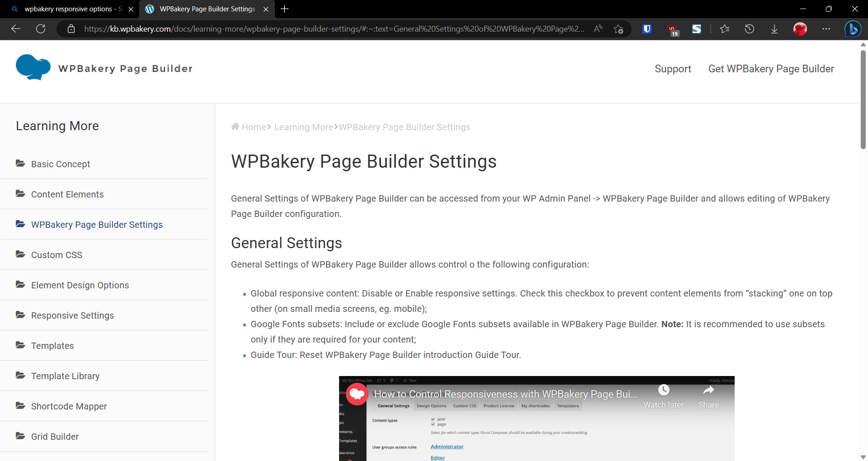Click the scrollbar down arrow
The image size is (868, 461).
click(863, 457)
